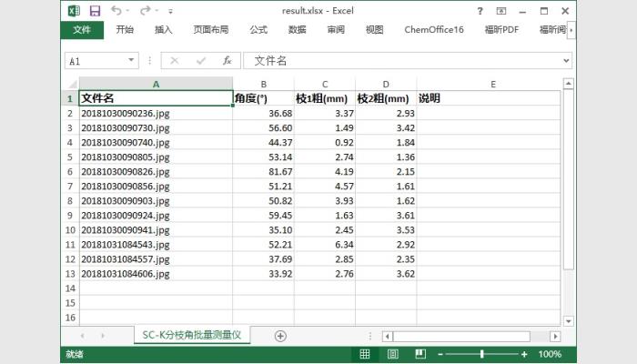Expand the Name Box dropdown
The height and width of the screenshot is (364, 637).
coord(132,61)
